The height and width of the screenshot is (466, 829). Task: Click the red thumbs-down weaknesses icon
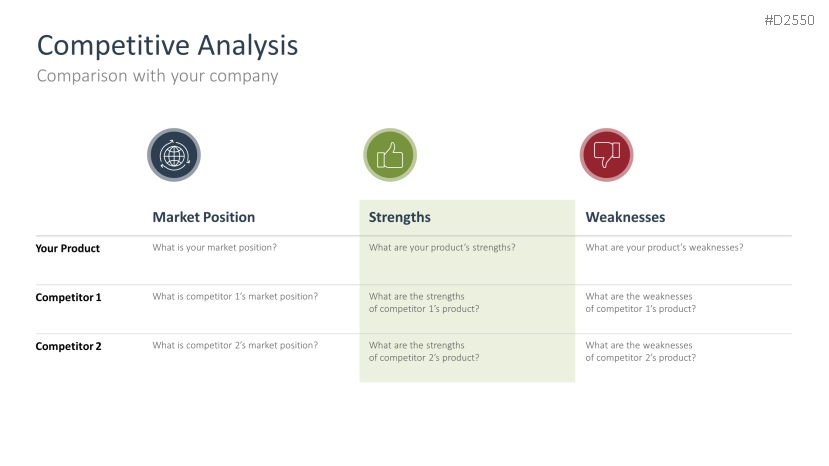pos(607,155)
